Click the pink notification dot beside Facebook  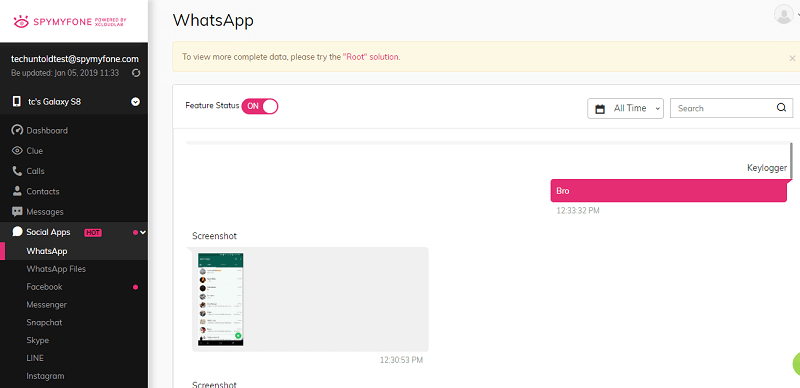(x=135, y=287)
